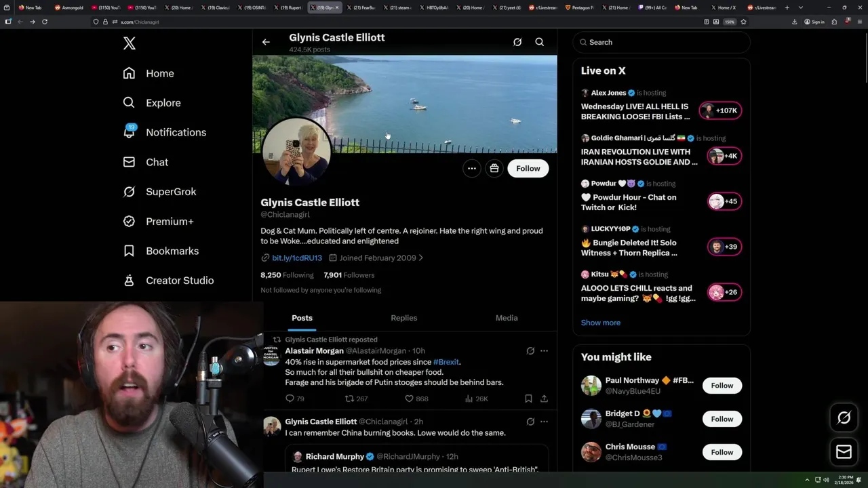
Task: Click the Search input field
Action: coord(662,42)
